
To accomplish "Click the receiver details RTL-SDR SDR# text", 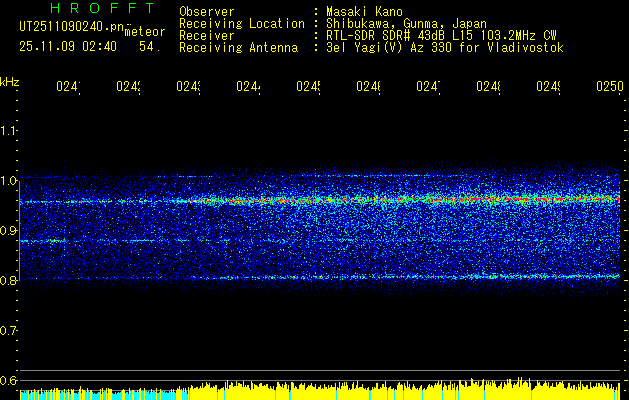I will tap(441, 36).
